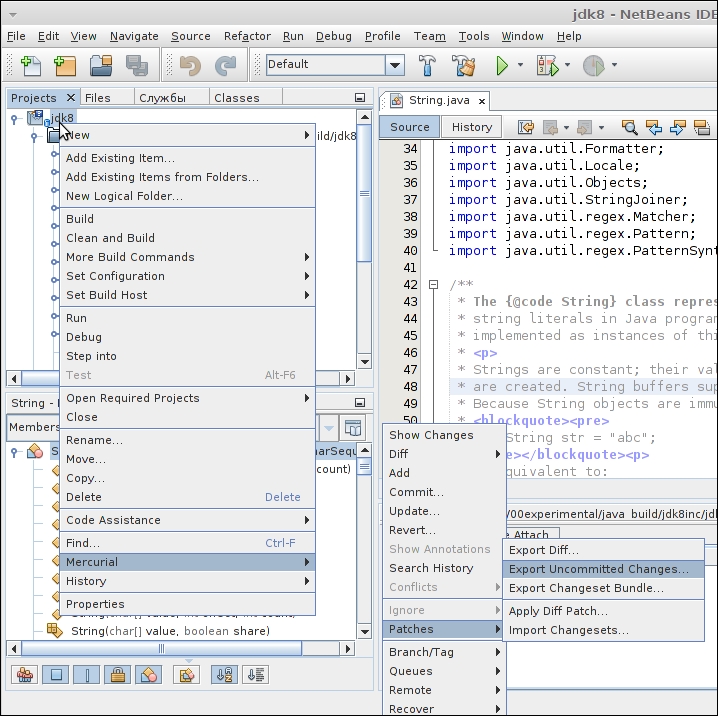Click the Open Project icon
The image size is (718, 716).
(x=101, y=66)
